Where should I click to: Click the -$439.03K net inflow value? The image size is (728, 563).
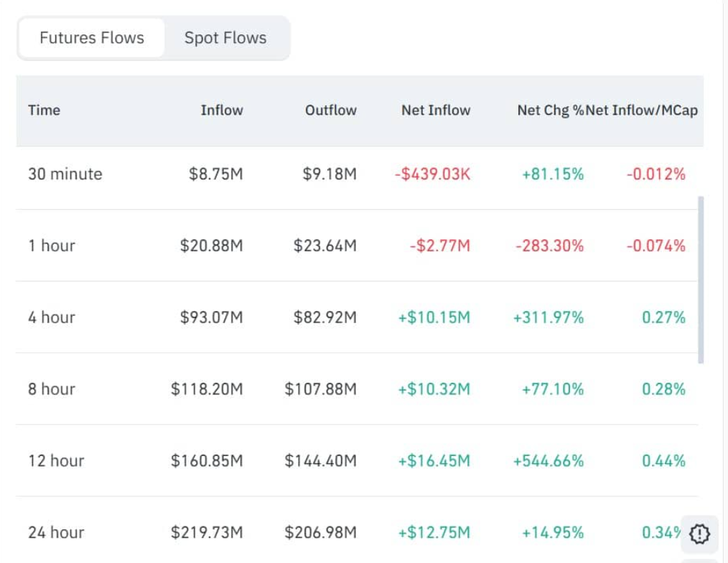click(x=432, y=174)
